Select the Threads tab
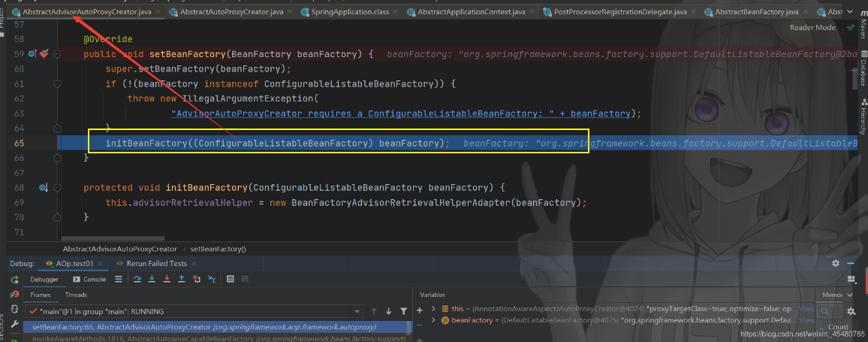The height and width of the screenshot is (342, 868). tap(76, 295)
